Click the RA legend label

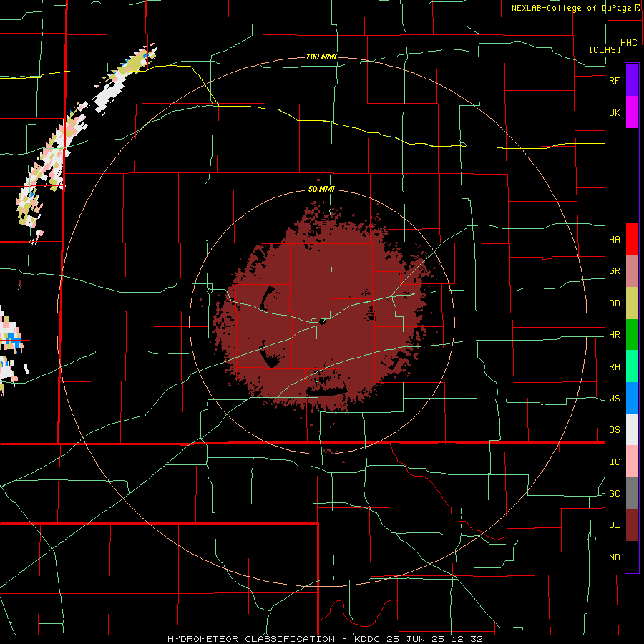pos(614,367)
